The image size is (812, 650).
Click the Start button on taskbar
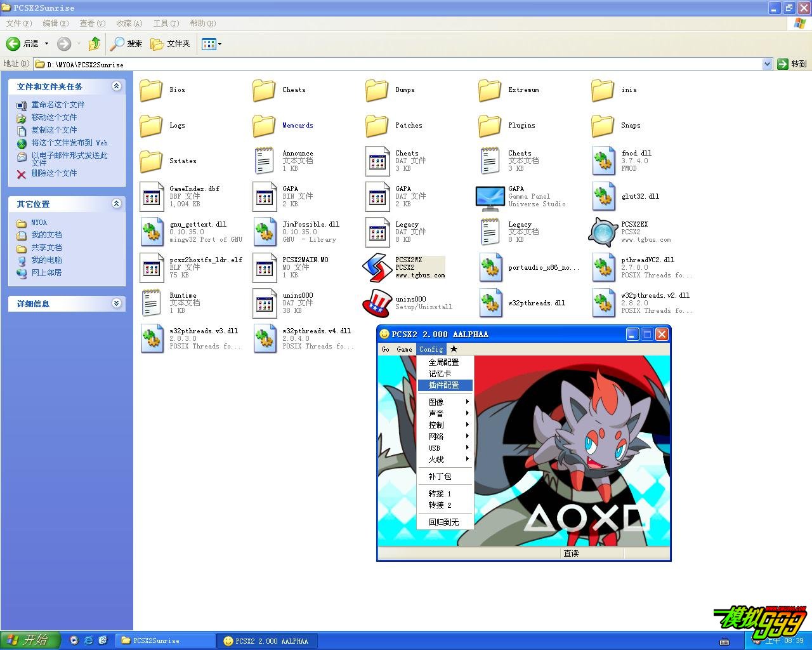30,640
